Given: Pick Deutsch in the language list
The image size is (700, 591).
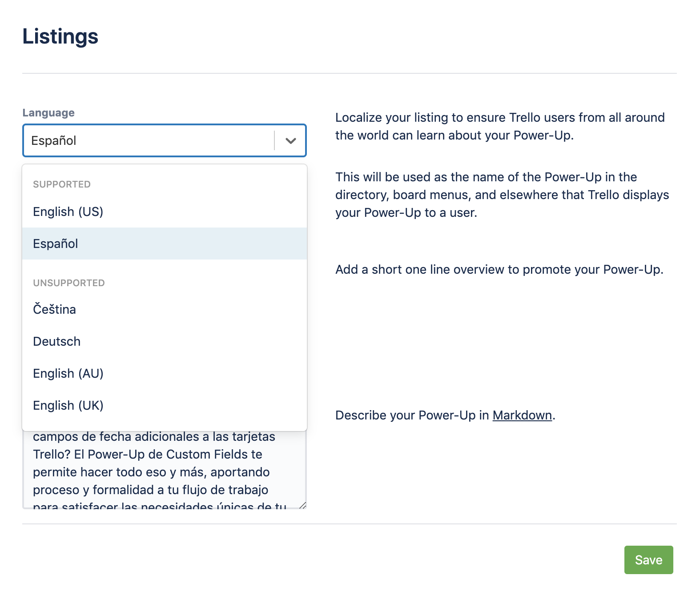Looking at the screenshot, I should pos(165,341).
